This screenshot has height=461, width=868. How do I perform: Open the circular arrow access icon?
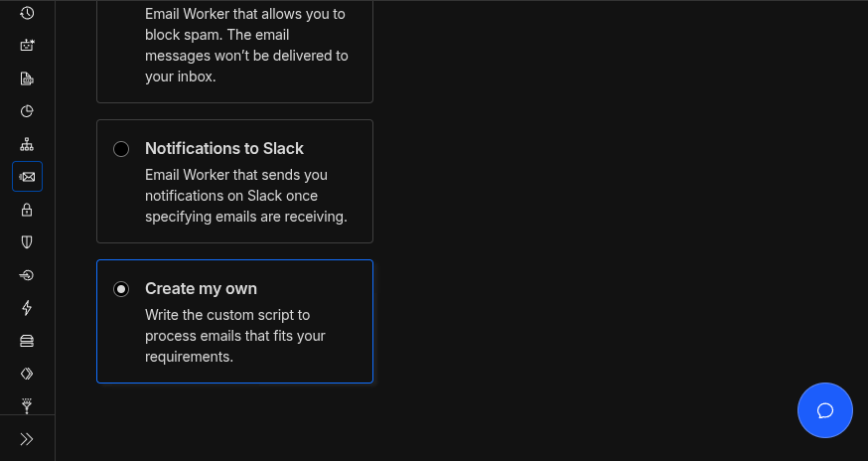27,275
